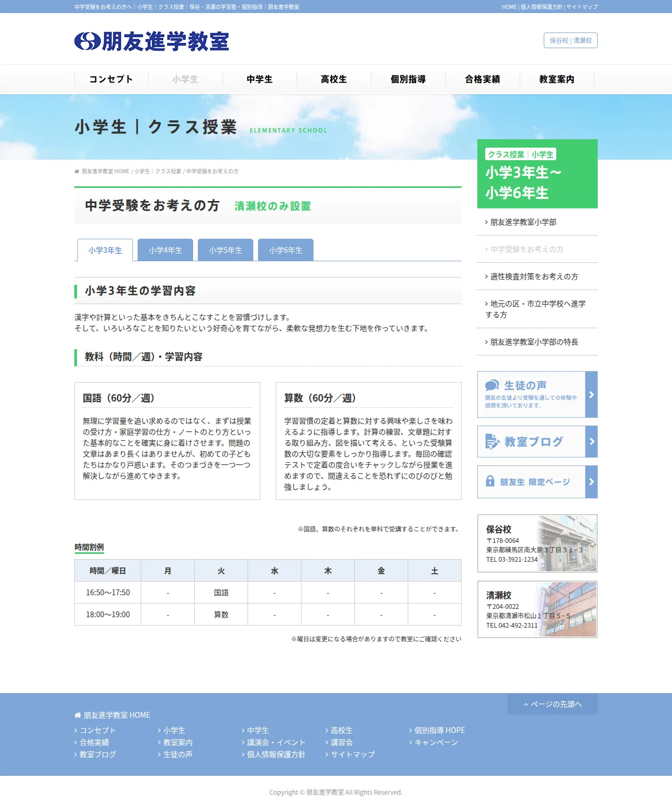Open footer link キャンペーン

tap(436, 742)
